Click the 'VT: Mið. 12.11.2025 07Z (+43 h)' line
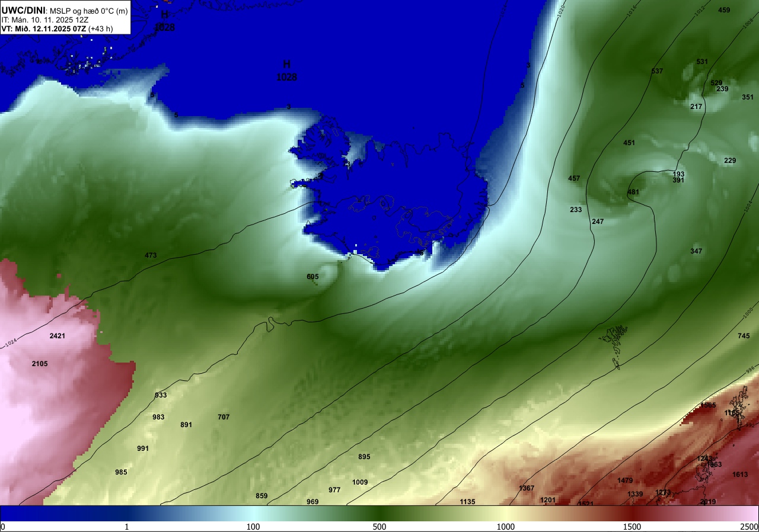The image size is (759, 532). tap(57, 28)
